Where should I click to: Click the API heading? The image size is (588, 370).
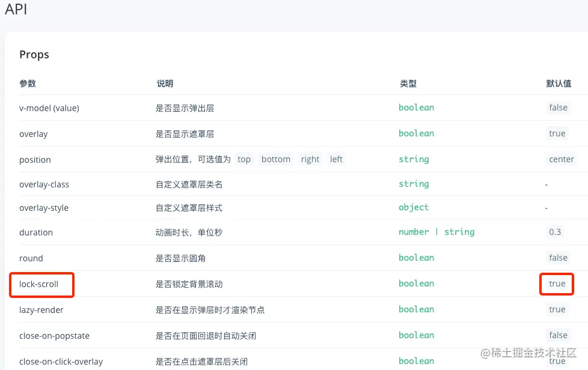pyautogui.click(x=16, y=8)
